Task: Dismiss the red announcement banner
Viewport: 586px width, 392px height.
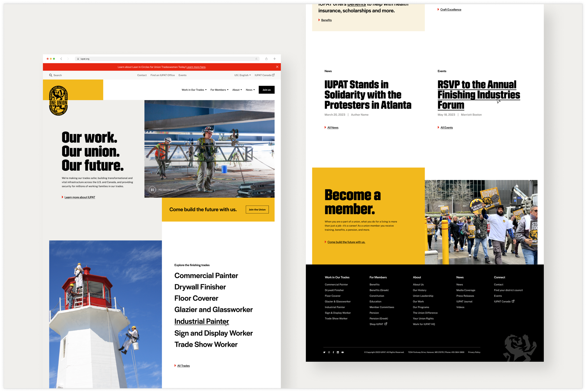Action: 277,67
